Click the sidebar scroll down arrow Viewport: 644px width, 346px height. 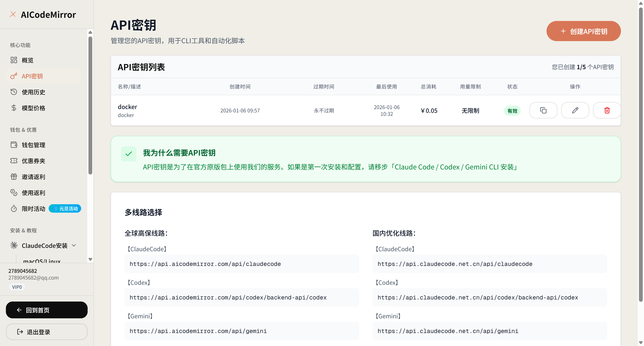click(91, 259)
